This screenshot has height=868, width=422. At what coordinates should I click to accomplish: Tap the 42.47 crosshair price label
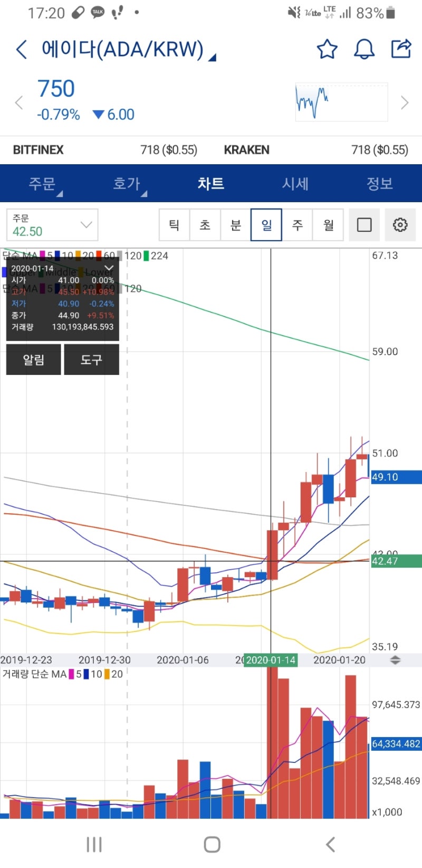396,561
